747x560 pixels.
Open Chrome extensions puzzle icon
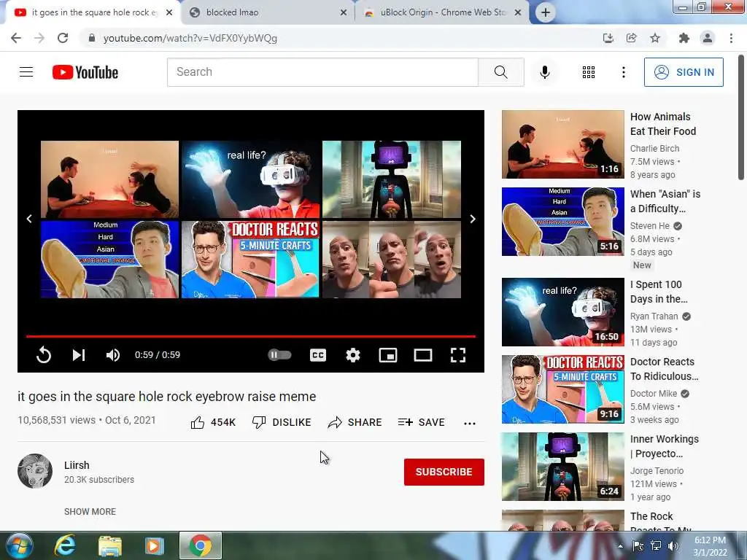click(684, 38)
